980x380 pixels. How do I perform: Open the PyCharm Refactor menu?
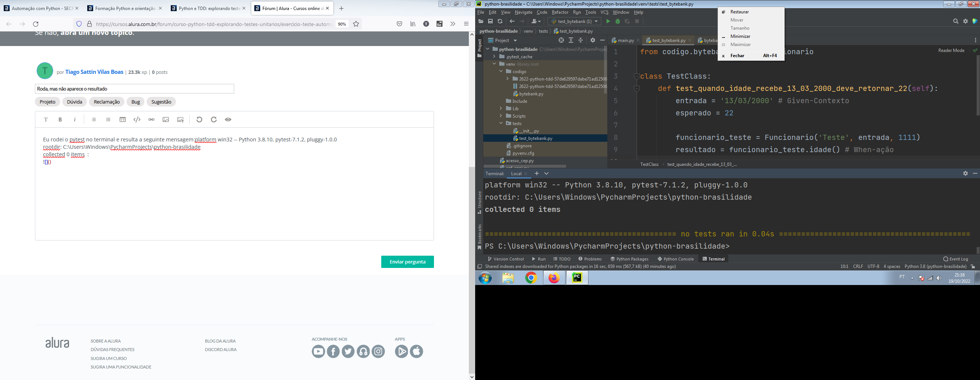pos(560,12)
